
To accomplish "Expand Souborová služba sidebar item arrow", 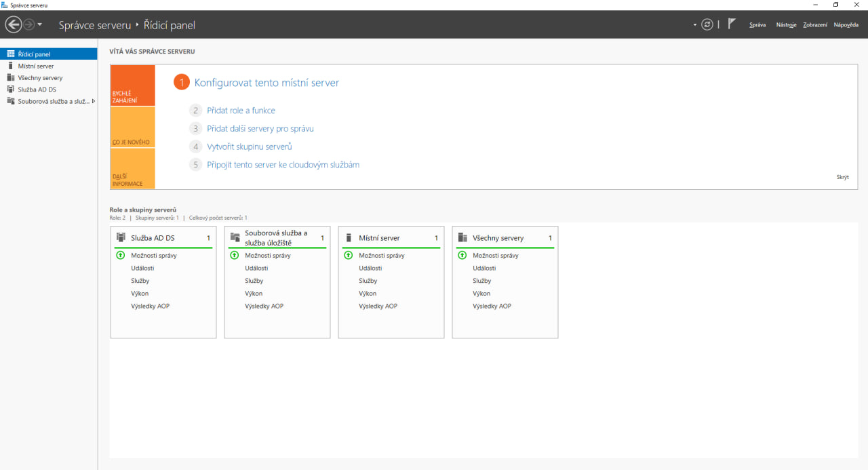I will click(x=93, y=101).
